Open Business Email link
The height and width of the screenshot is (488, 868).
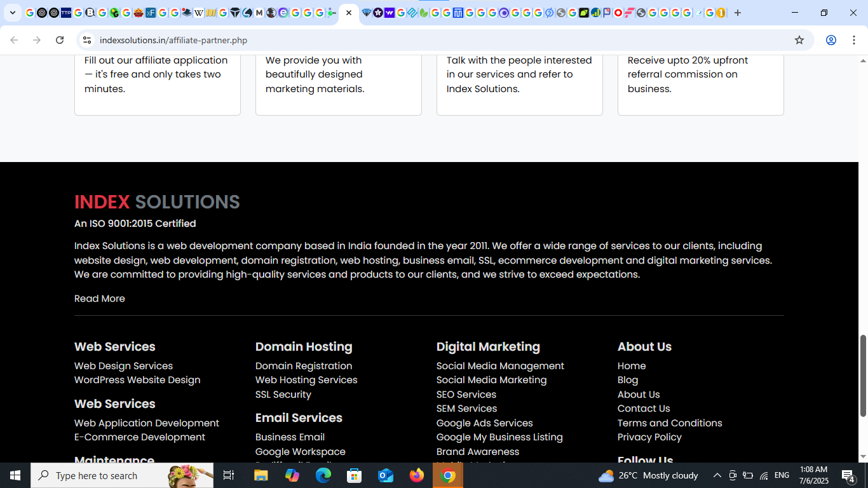290,437
